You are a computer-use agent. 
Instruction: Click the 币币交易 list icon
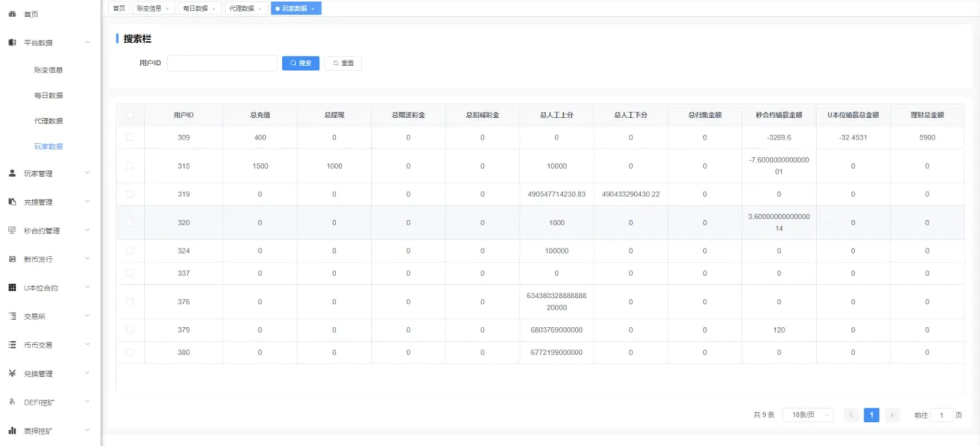pyautogui.click(x=12, y=345)
